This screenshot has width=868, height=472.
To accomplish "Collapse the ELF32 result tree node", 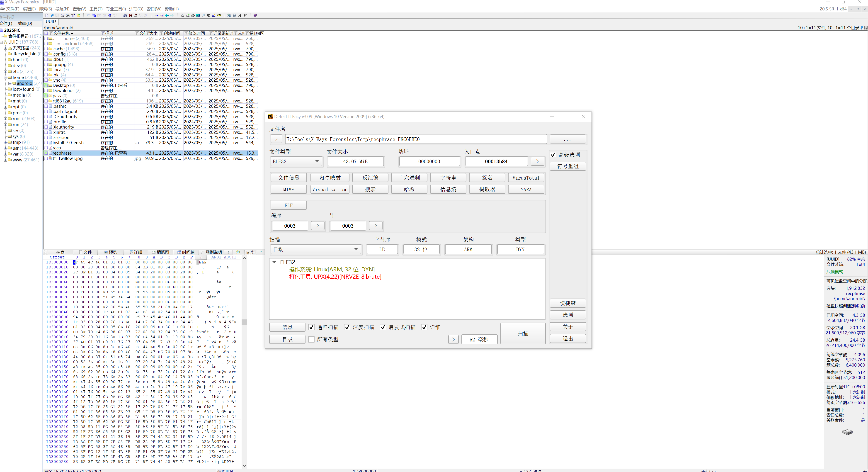I will 274,262.
